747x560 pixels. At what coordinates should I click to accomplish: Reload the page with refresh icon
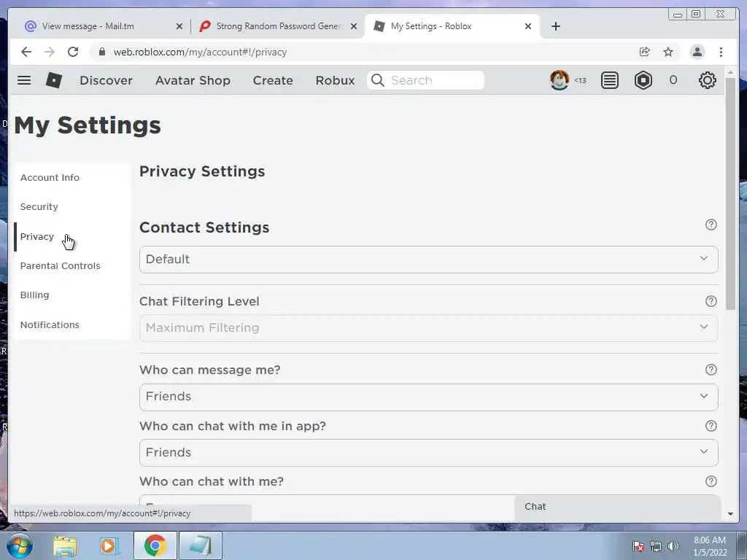(x=73, y=52)
